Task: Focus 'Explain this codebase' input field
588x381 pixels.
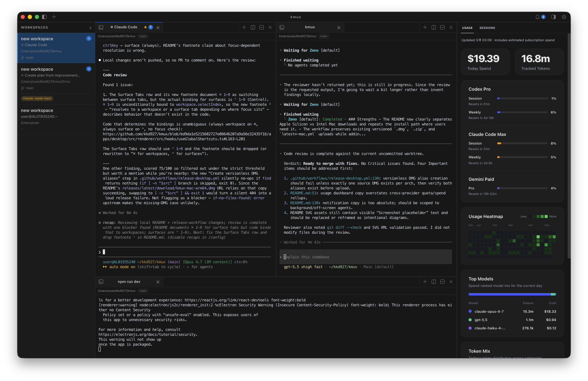Action: [365, 257]
